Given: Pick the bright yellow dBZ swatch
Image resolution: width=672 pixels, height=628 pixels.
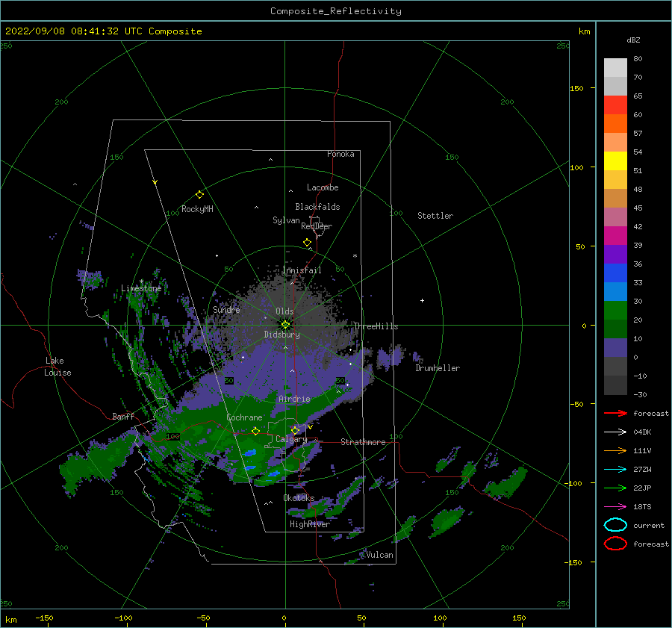Looking at the screenshot, I should coord(615,161).
